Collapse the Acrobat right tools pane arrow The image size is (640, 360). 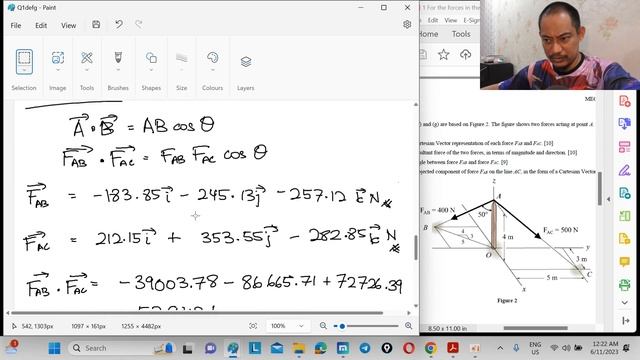click(609, 199)
